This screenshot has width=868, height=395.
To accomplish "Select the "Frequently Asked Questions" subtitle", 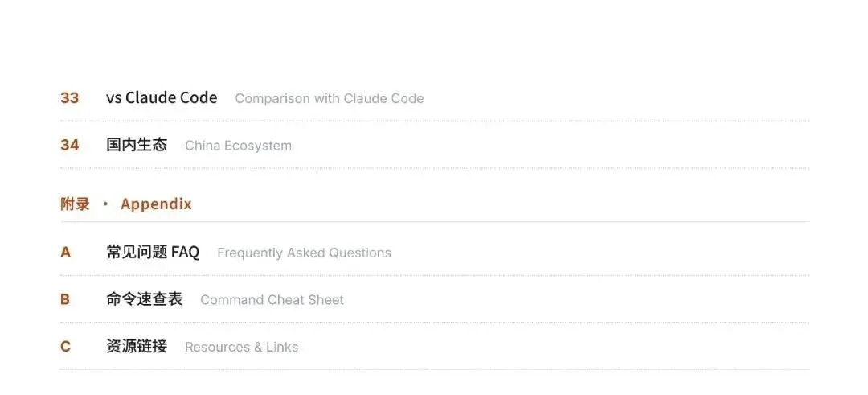I will click(304, 253).
